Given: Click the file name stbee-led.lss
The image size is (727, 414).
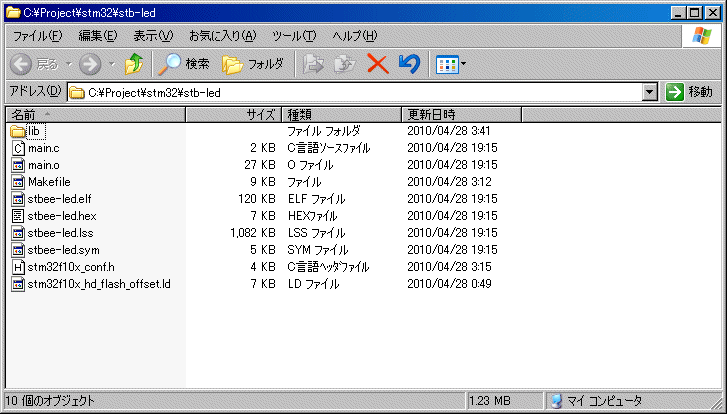Looking at the screenshot, I should point(60,233).
